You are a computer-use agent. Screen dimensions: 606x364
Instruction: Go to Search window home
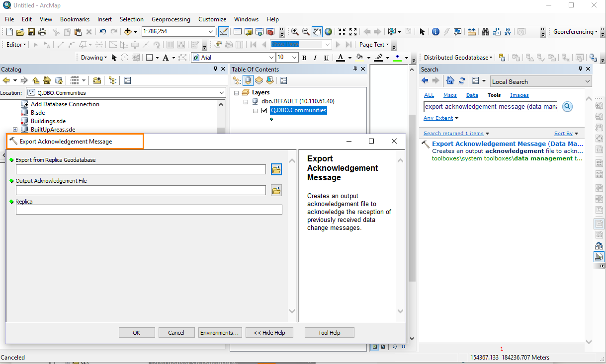pyautogui.click(x=450, y=80)
